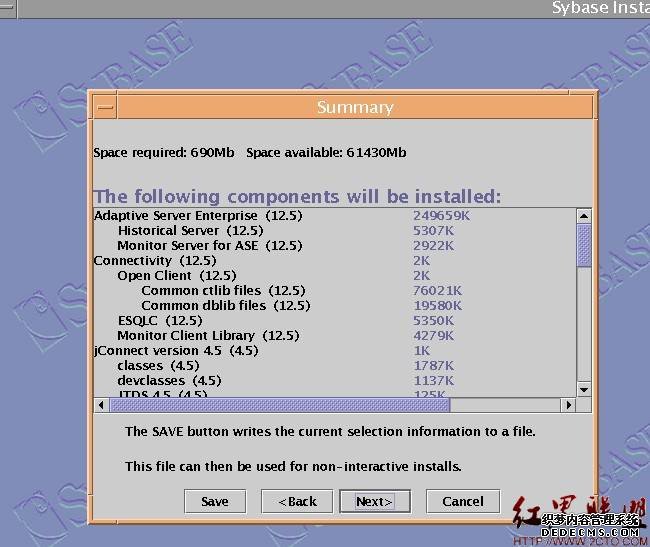
Task: Proceed with the Next> button
Action: (x=374, y=501)
